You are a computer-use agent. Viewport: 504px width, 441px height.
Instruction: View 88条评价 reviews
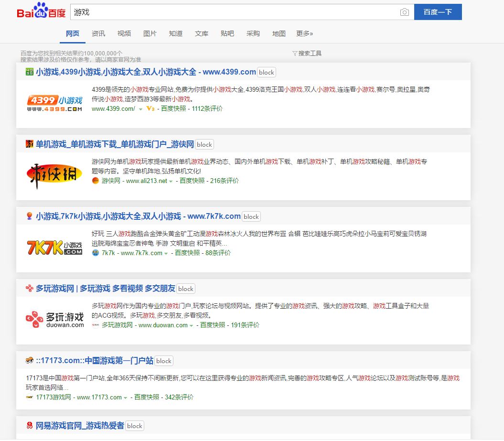(218, 253)
